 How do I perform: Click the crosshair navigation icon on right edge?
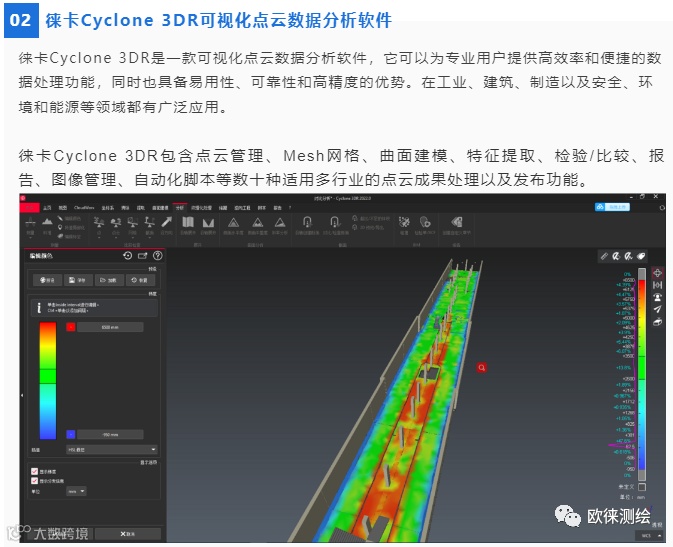pyautogui.click(x=657, y=273)
